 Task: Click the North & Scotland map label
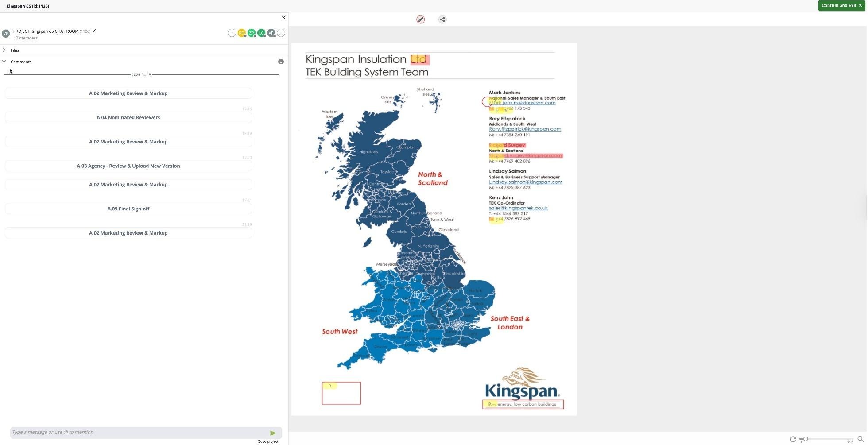coord(433,178)
